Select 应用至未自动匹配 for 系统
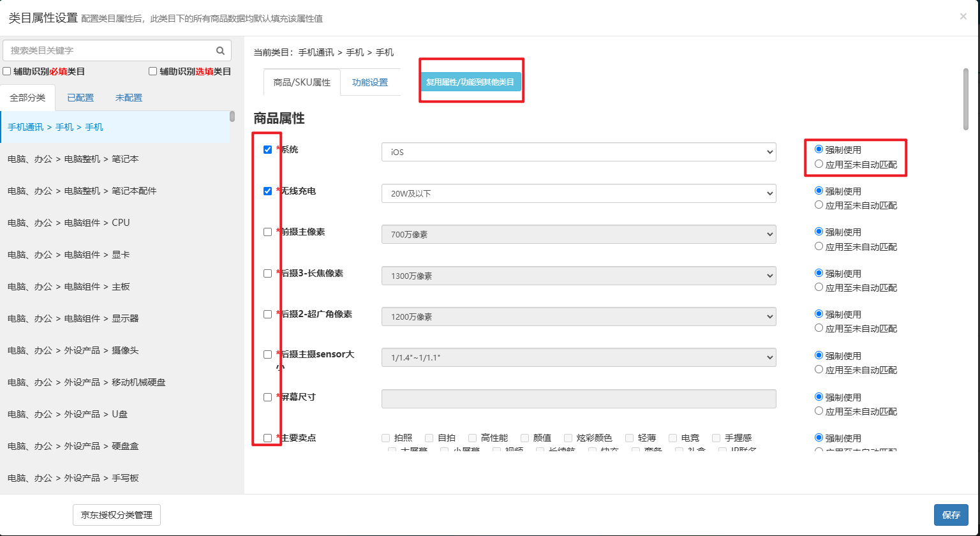 point(819,164)
